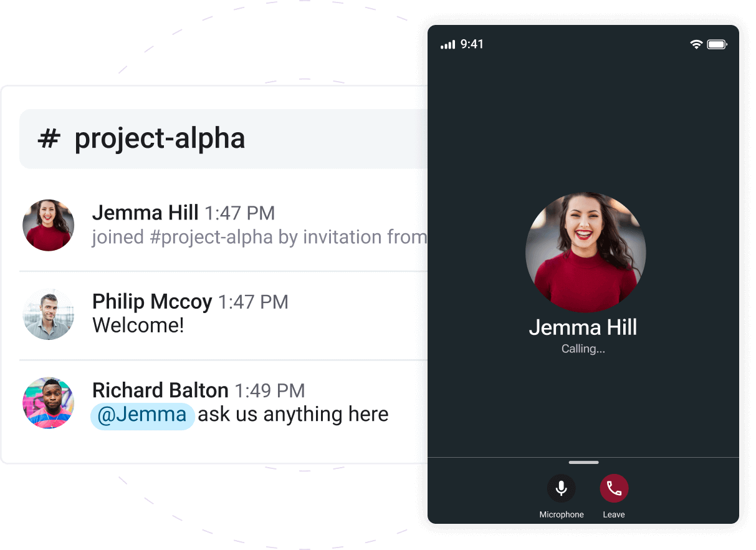Screen dimensions: 756x550
Task: Click the hash icon in channel header
Action: [x=49, y=138]
